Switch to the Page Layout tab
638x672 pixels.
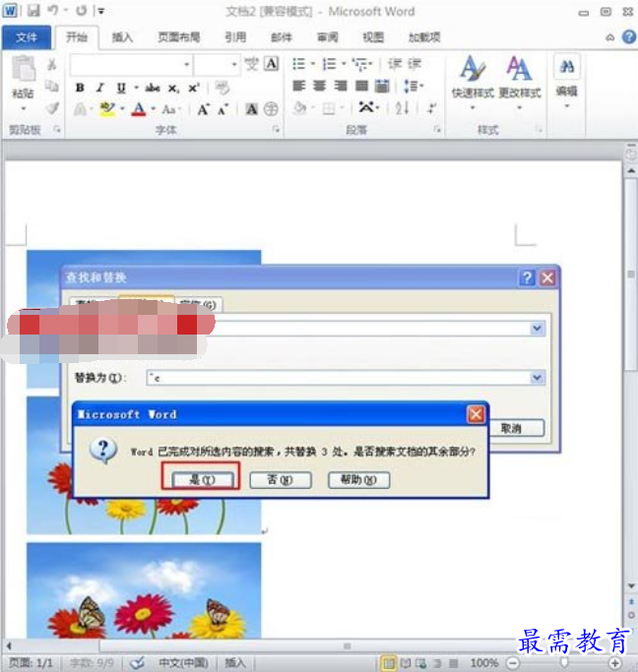coord(179,37)
